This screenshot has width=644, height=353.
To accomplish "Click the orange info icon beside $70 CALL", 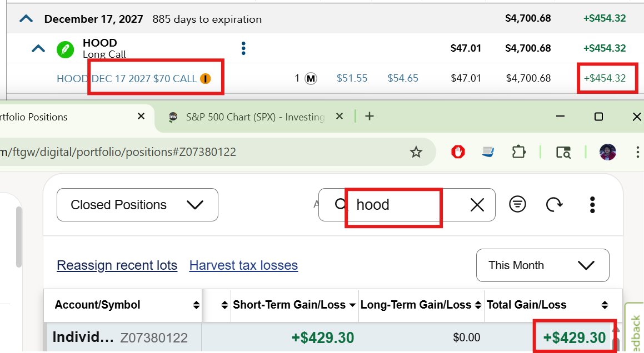I will coord(206,78).
